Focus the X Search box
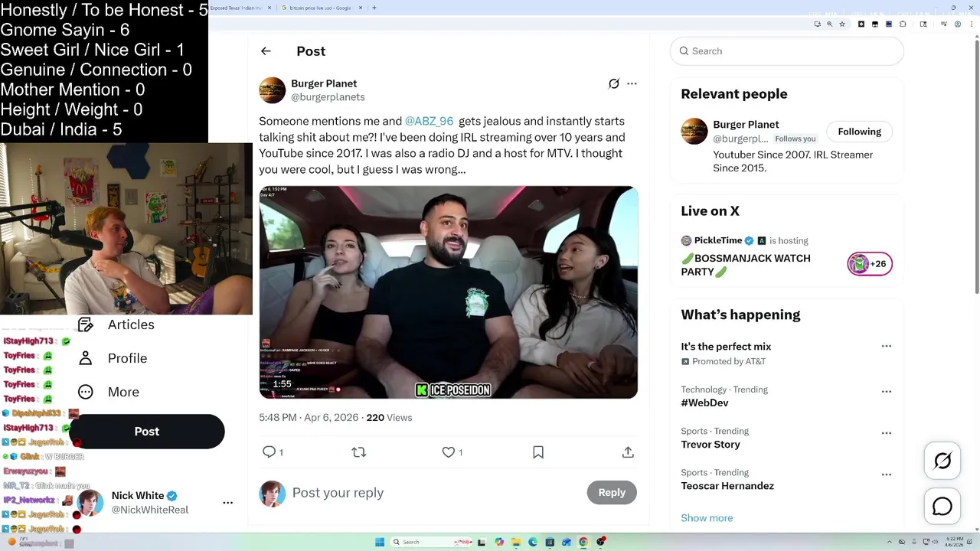 pos(787,51)
